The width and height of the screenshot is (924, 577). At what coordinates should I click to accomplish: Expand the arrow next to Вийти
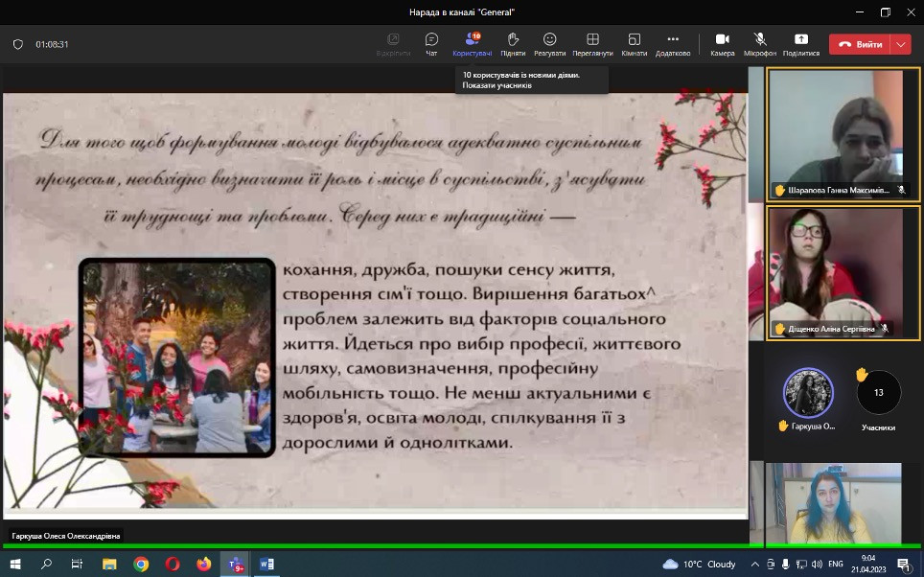coord(900,44)
